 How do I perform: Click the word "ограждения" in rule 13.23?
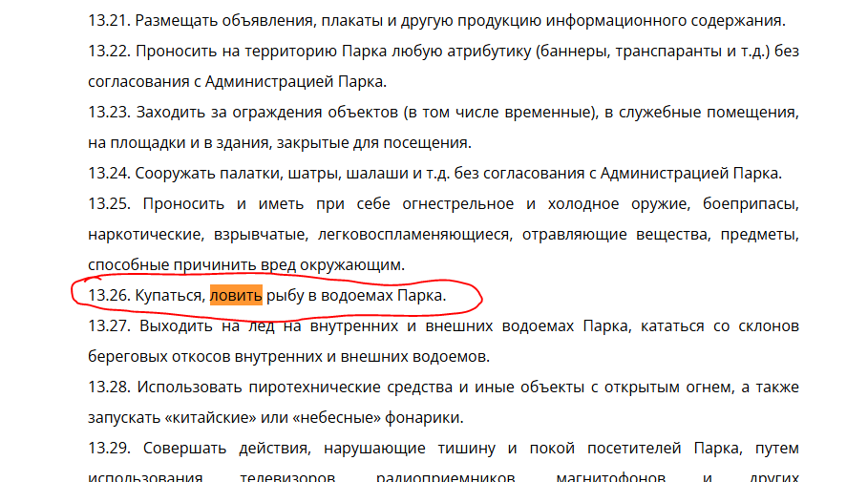(x=276, y=113)
